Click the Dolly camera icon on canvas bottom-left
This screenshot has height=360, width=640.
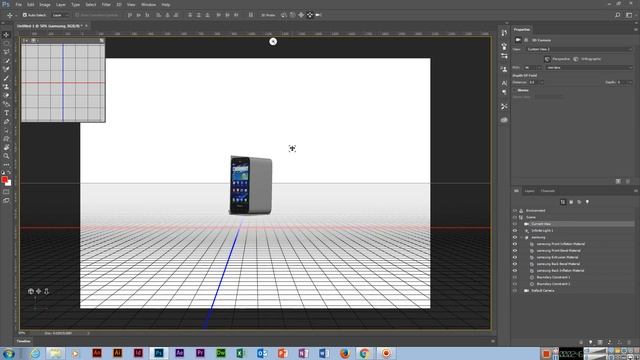click(46, 291)
